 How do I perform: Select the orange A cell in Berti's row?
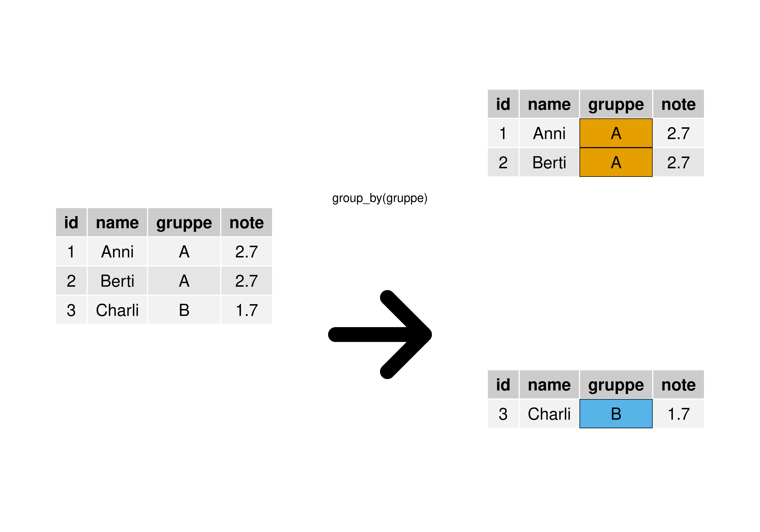point(616,162)
